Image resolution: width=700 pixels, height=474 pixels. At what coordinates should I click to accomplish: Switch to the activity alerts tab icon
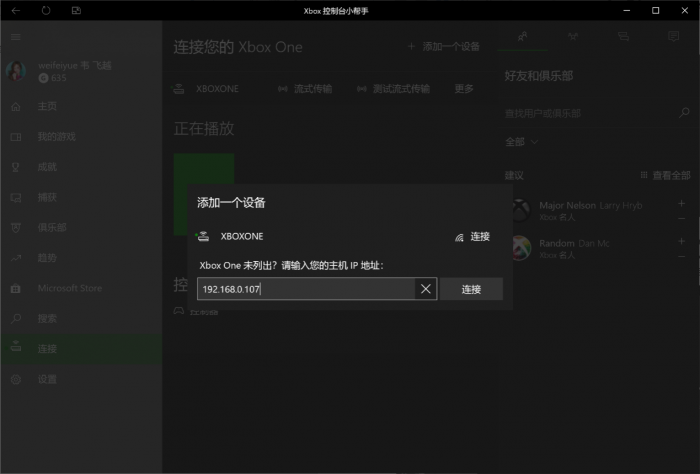(x=674, y=37)
